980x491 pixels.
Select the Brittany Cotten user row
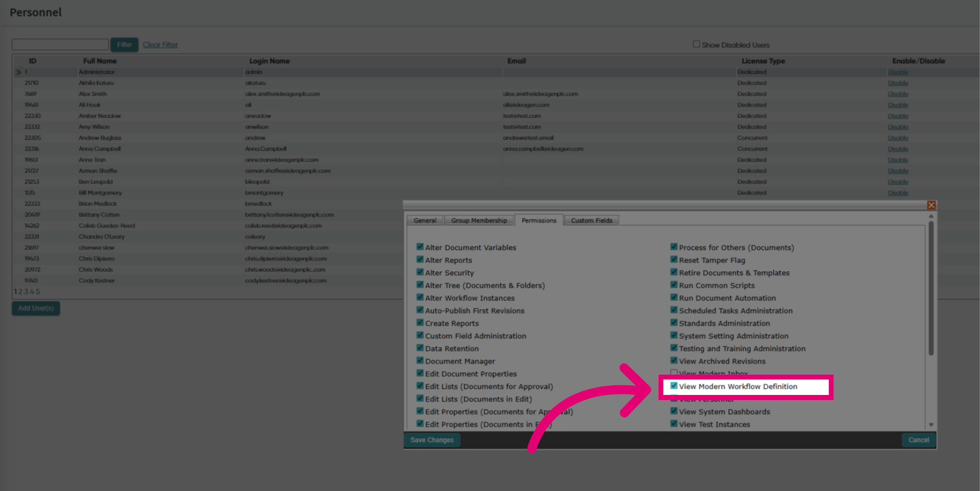pos(208,215)
